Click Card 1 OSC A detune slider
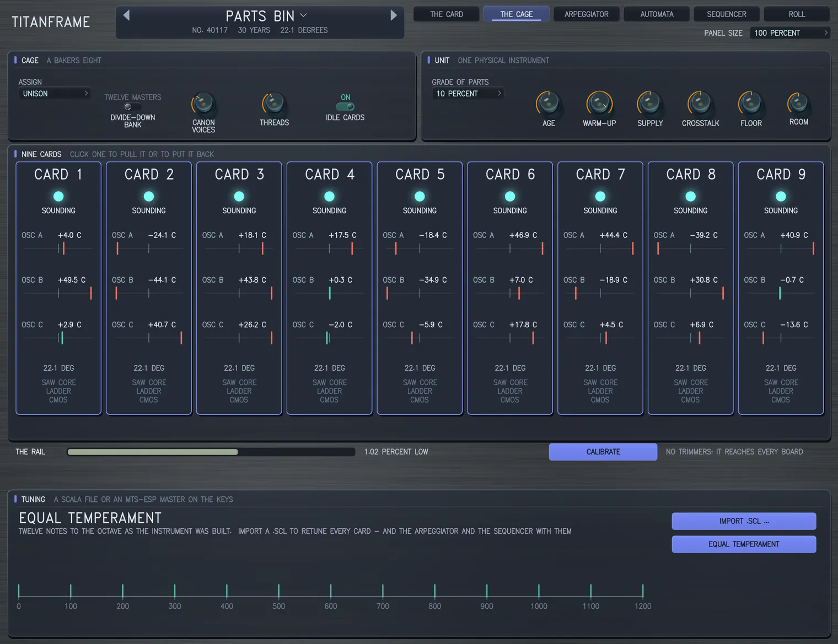This screenshot has height=644, width=838. [58, 248]
